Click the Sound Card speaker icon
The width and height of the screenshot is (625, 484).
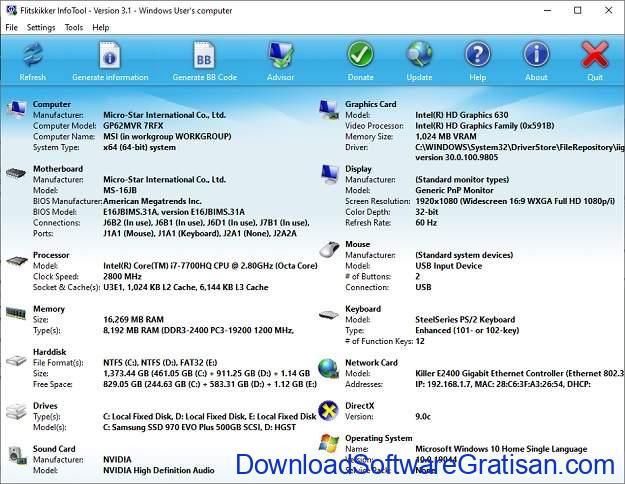coord(17,455)
